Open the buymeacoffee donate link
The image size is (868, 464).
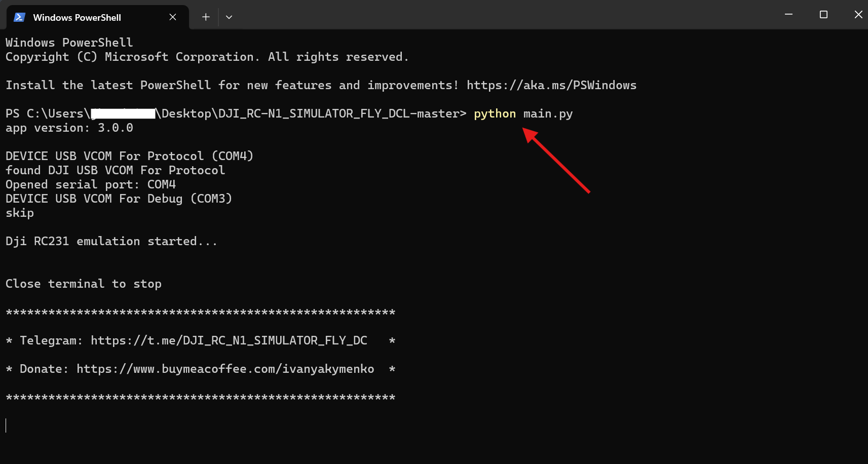225,369
